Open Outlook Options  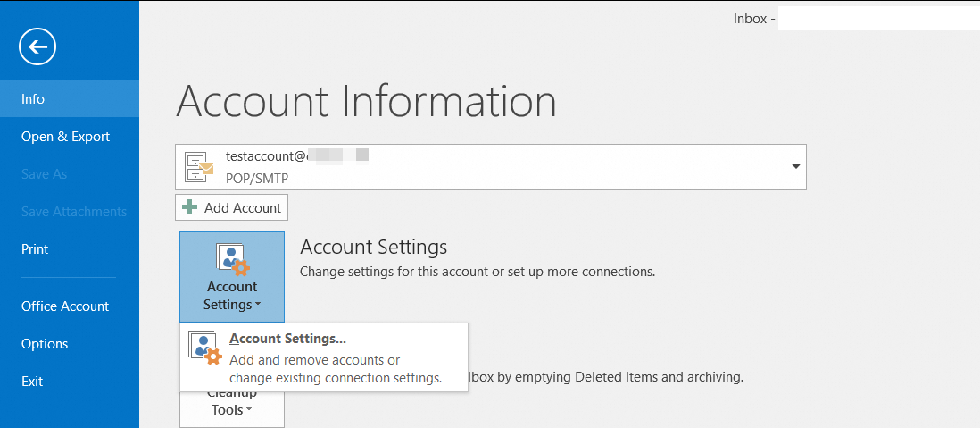coord(45,344)
